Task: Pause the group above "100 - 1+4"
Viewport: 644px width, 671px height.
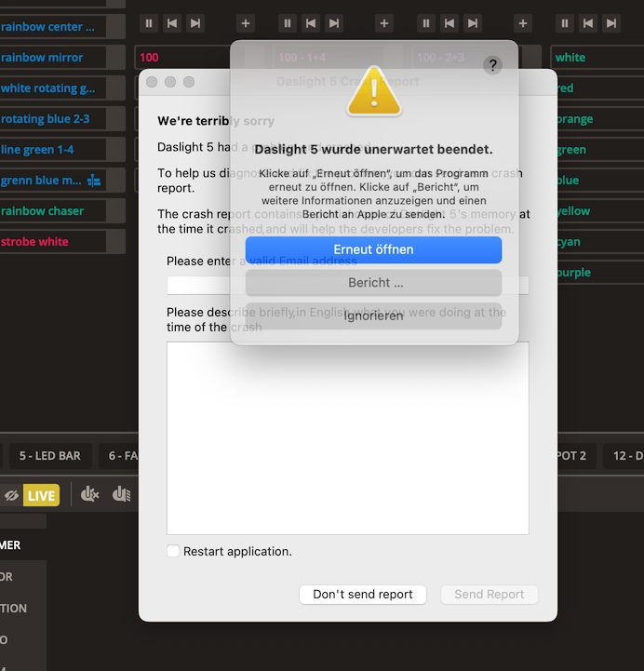Action: pyautogui.click(x=288, y=23)
